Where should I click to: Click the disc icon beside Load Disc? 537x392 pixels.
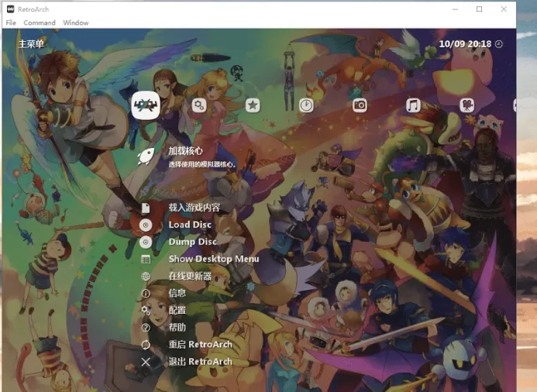(146, 225)
